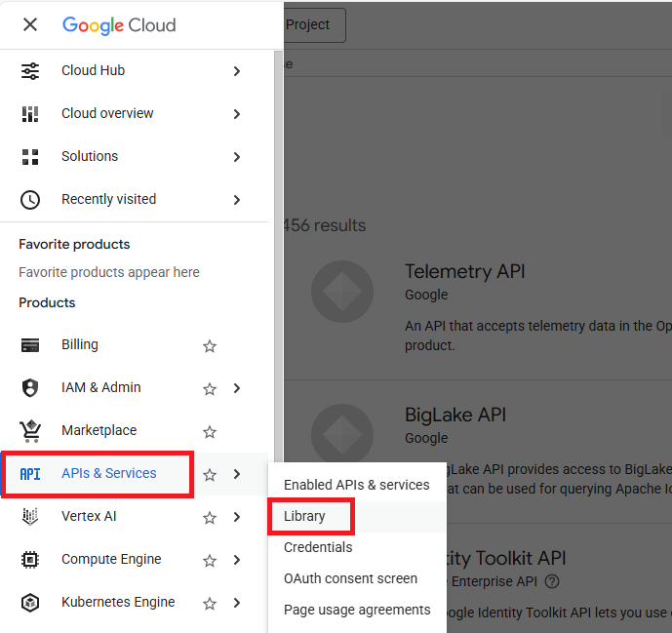Click the Recently visited clock icon

point(30,200)
